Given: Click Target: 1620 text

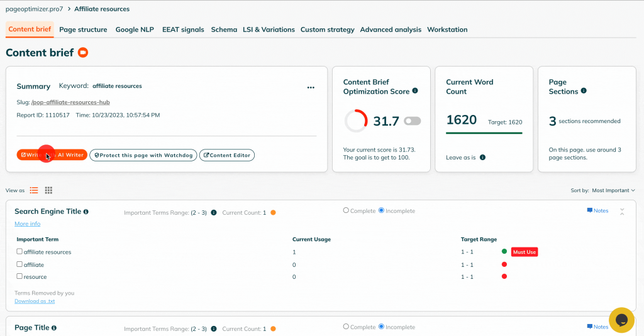Looking at the screenshot, I should click(505, 122).
